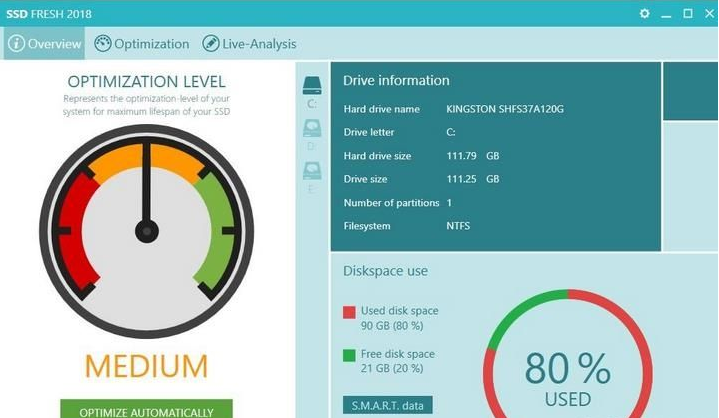719x418 pixels.
Task: Click the MEDIUM optimization level label
Action: pyautogui.click(x=146, y=366)
